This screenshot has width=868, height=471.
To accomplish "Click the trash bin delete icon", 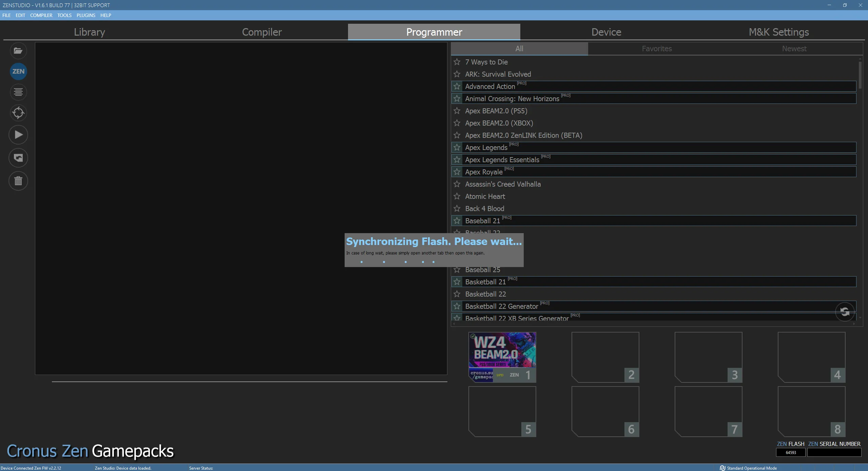I will pos(18,181).
